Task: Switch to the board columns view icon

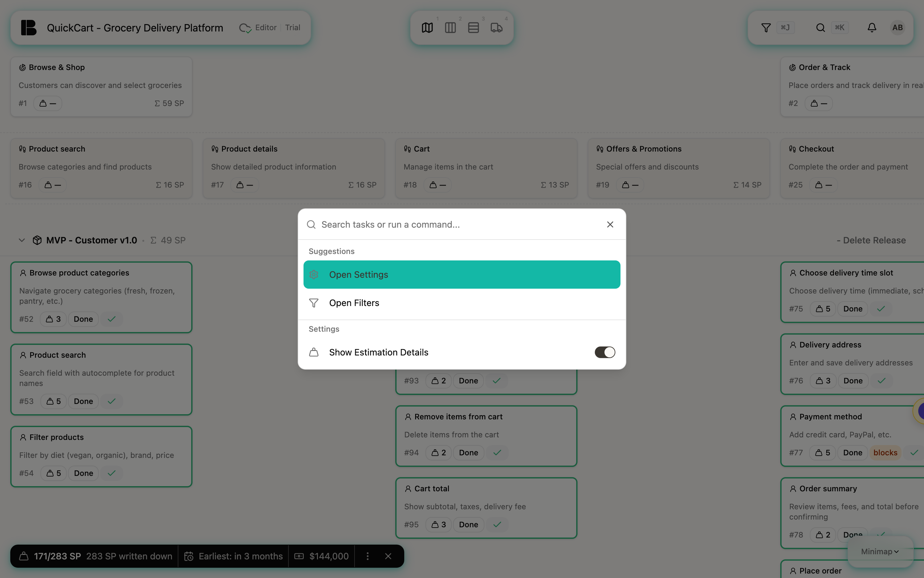Action: click(450, 28)
